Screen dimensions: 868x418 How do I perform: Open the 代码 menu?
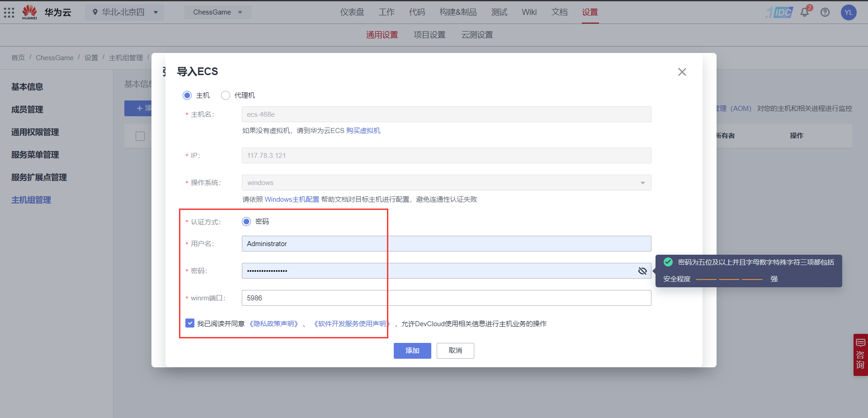417,12
